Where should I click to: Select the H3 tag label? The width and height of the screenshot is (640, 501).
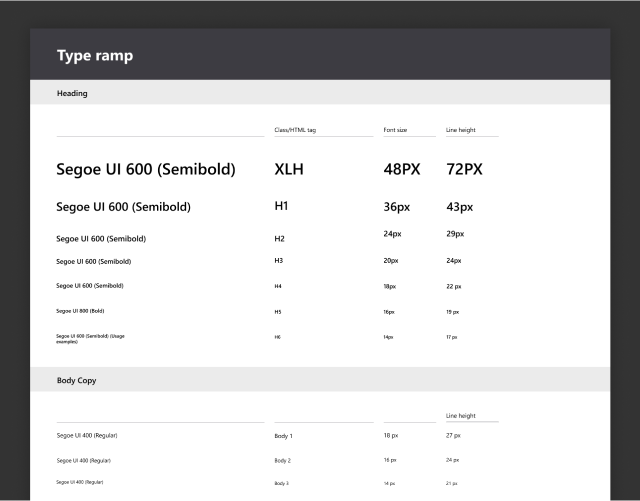coord(278,261)
